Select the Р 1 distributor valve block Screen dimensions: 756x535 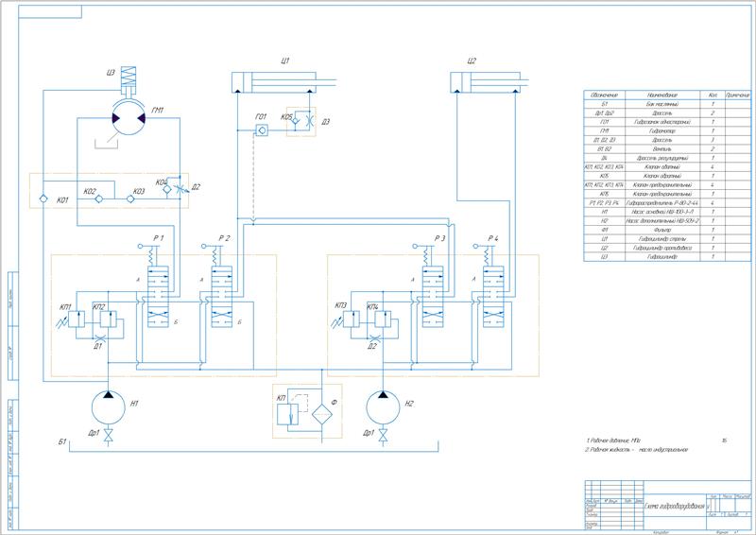click(158, 296)
